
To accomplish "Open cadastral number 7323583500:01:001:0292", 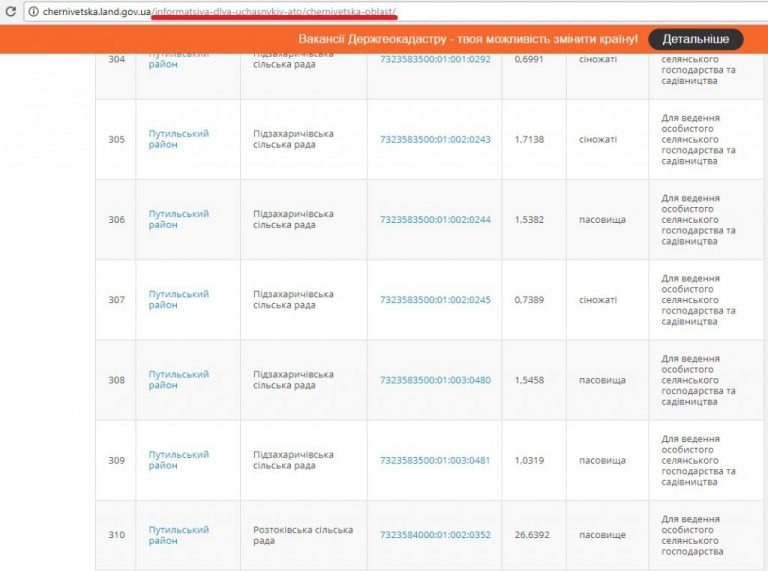I will pos(435,60).
